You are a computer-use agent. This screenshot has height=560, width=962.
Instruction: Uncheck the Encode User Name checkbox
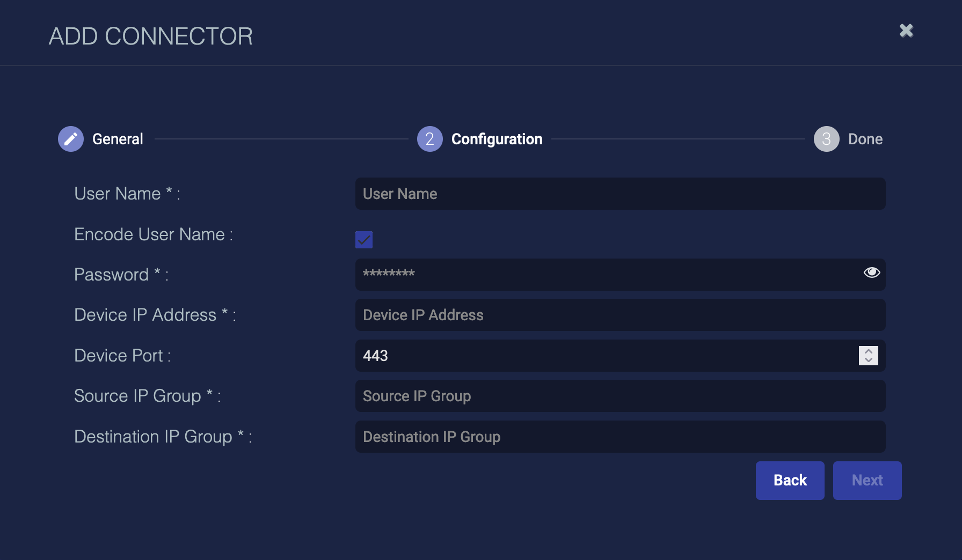364,240
